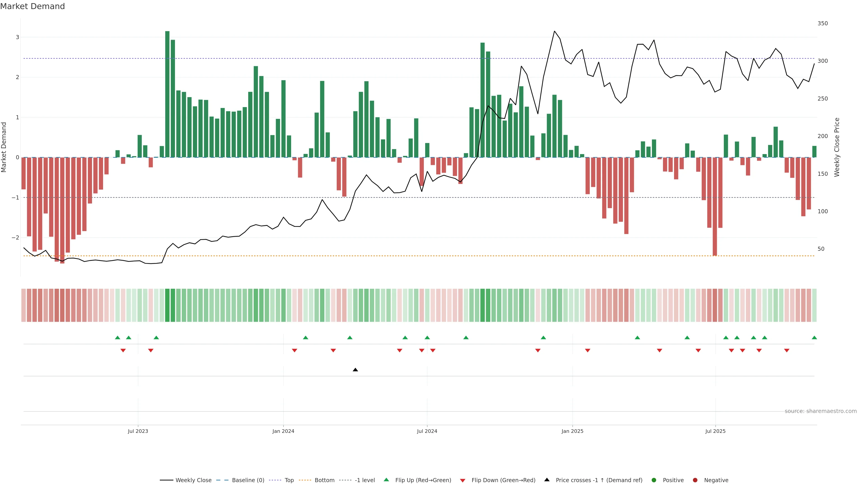Click the darkest green heat strip cell

tap(167, 305)
